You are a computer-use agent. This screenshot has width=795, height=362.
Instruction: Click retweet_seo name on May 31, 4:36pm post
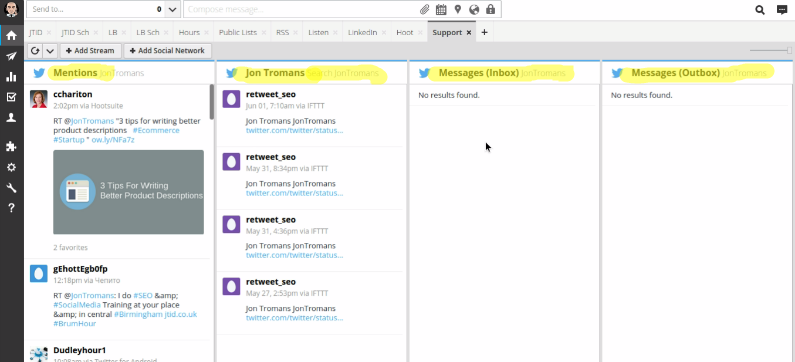tap(271, 220)
